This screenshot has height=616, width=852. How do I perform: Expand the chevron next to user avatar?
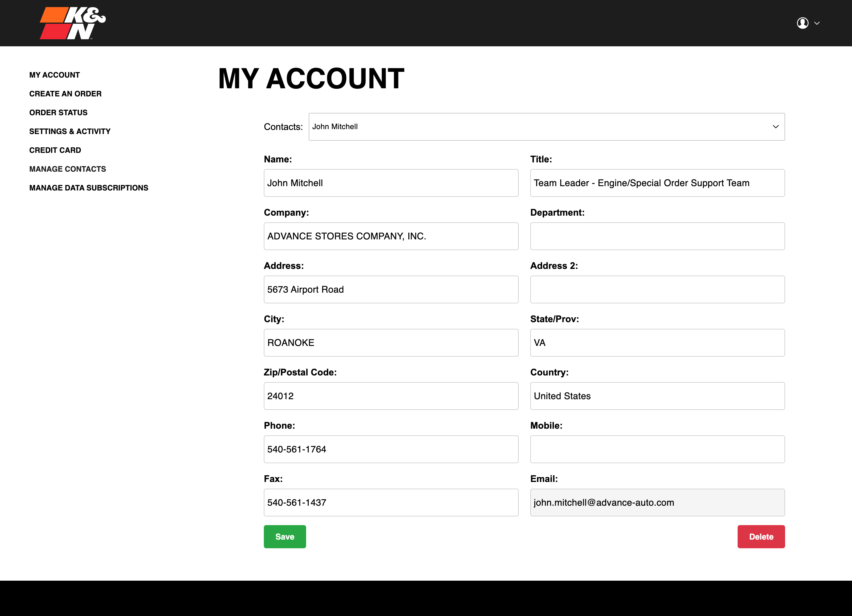pyautogui.click(x=817, y=23)
